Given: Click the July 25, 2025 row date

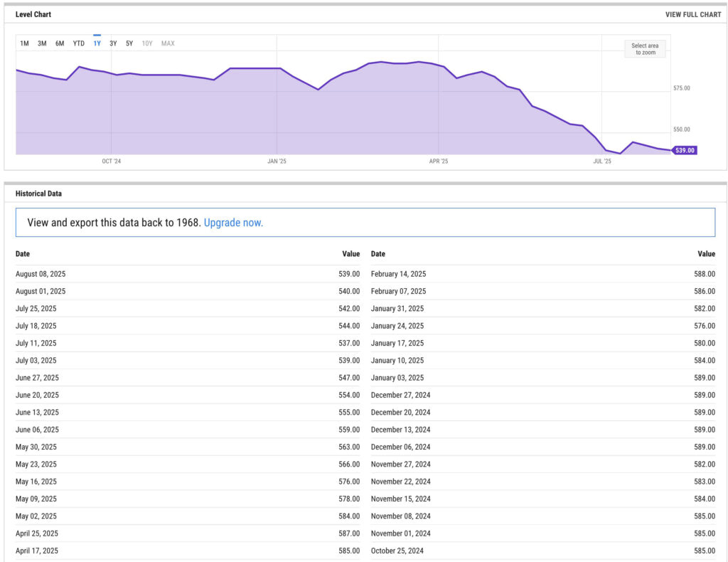Looking at the screenshot, I should coord(36,309).
